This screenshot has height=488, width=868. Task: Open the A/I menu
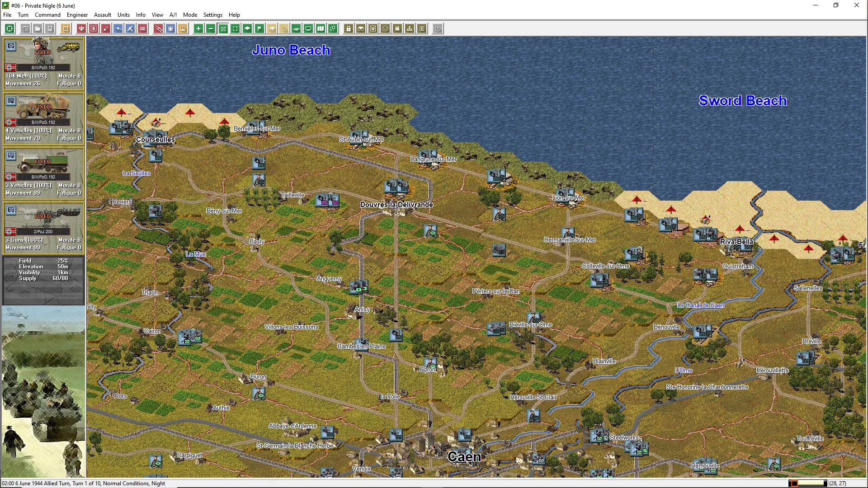pyautogui.click(x=173, y=15)
